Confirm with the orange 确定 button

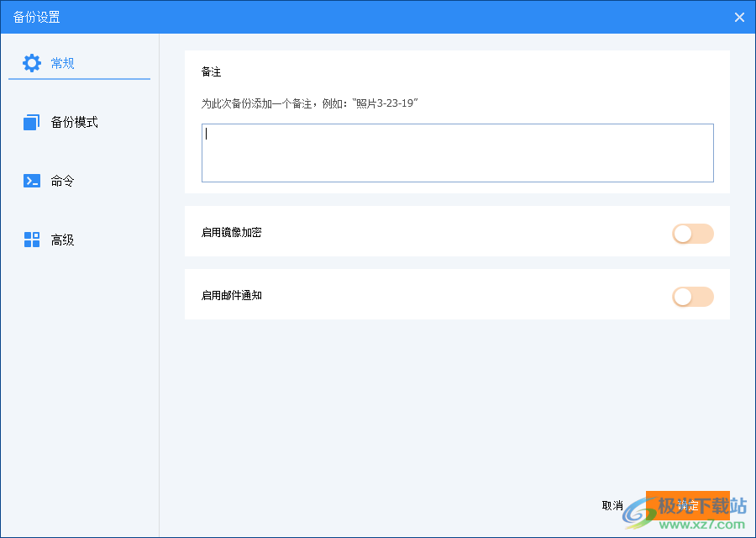pos(687,506)
